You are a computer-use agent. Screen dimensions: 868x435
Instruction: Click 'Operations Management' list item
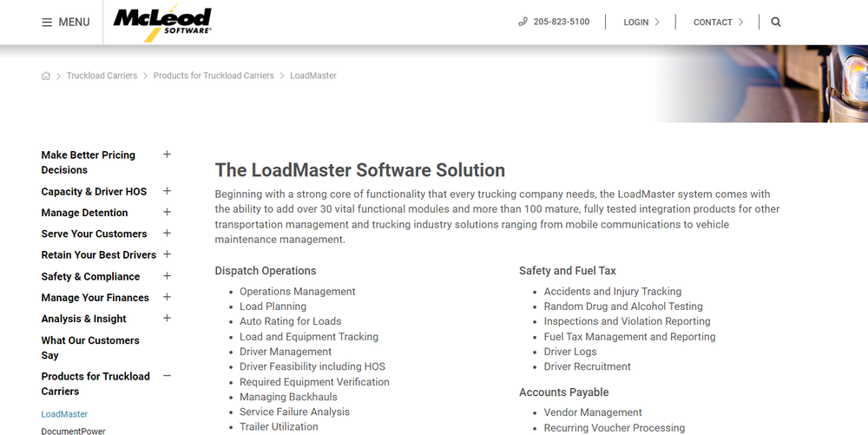[297, 292]
